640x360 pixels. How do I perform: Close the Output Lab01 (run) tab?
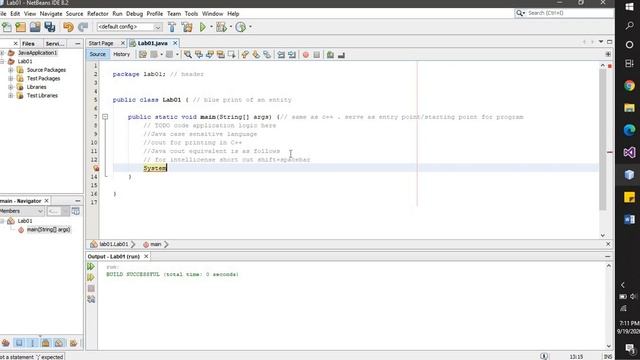(146, 256)
